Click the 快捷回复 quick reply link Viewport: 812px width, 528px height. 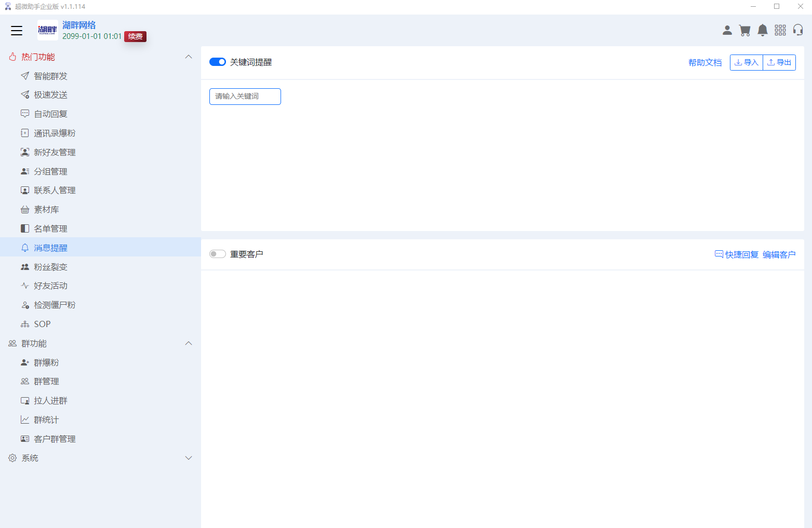[x=737, y=254]
